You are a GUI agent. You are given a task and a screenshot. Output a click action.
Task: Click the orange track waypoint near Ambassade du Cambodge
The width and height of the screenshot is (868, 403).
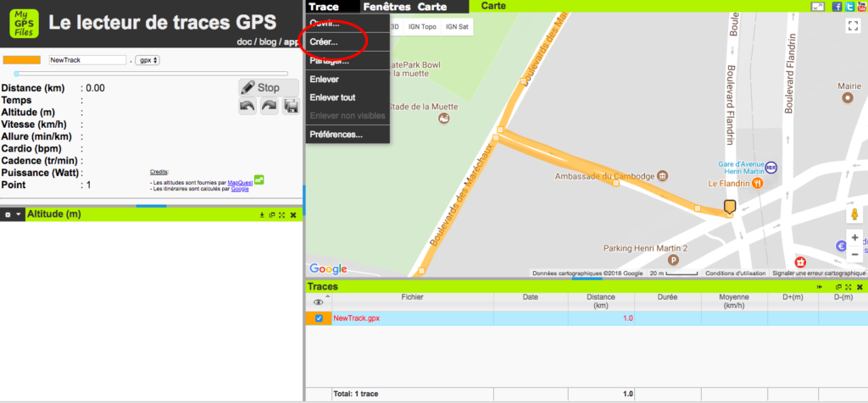click(x=616, y=183)
